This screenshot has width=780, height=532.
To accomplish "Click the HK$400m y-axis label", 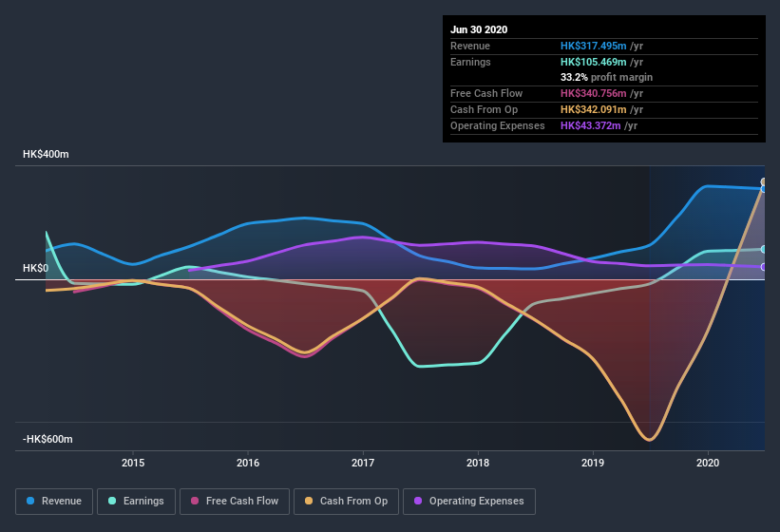I will tap(47, 154).
